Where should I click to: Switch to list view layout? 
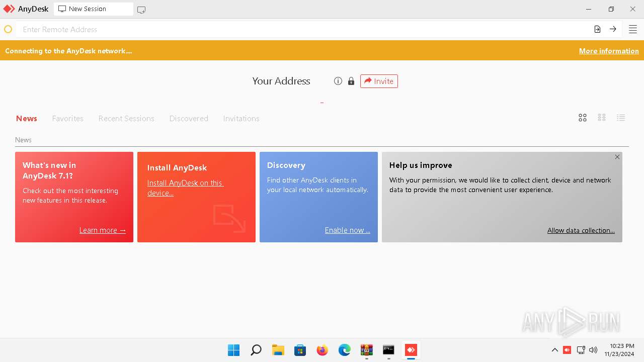[x=621, y=118]
